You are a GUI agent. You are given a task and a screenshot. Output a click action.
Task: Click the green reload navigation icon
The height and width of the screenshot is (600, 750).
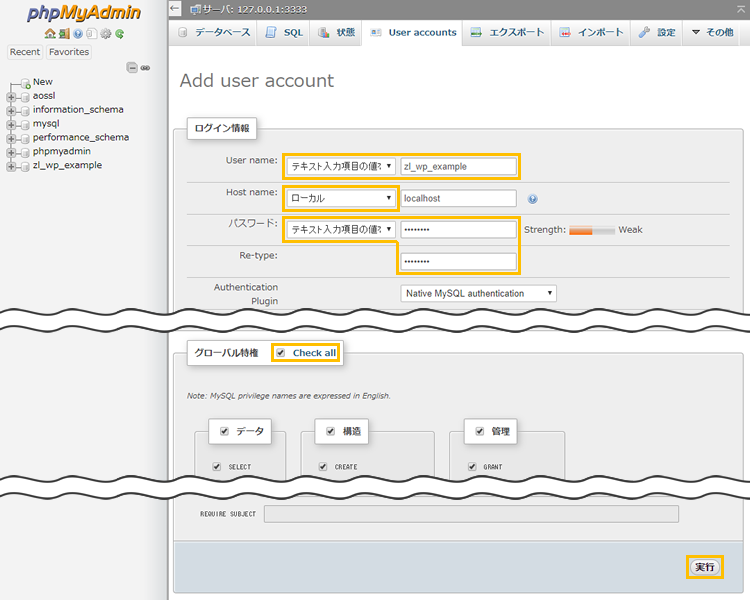[119, 34]
